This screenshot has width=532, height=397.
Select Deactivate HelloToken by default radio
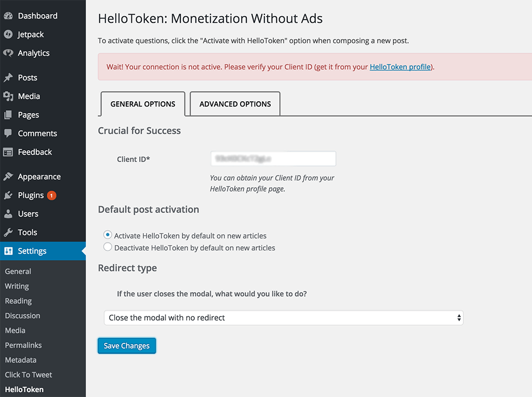point(108,247)
